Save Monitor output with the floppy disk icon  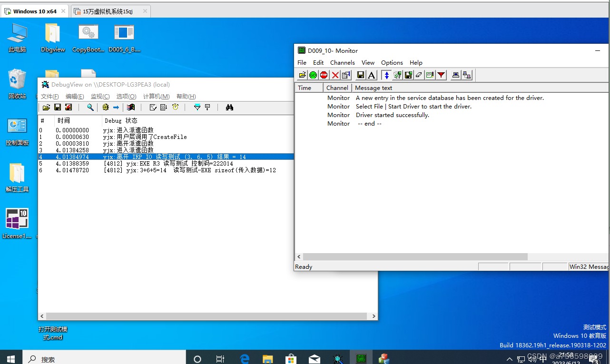(x=361, y=75)
